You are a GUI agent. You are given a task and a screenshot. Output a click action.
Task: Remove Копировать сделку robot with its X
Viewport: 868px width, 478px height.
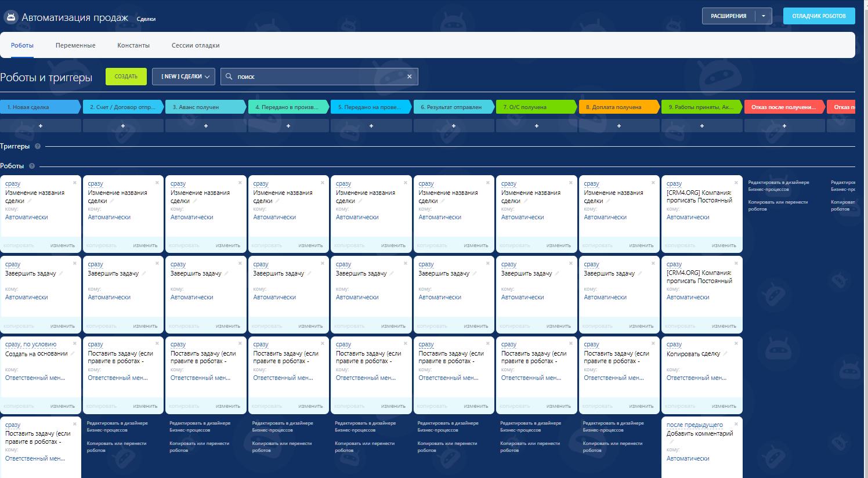pos(736,343)
